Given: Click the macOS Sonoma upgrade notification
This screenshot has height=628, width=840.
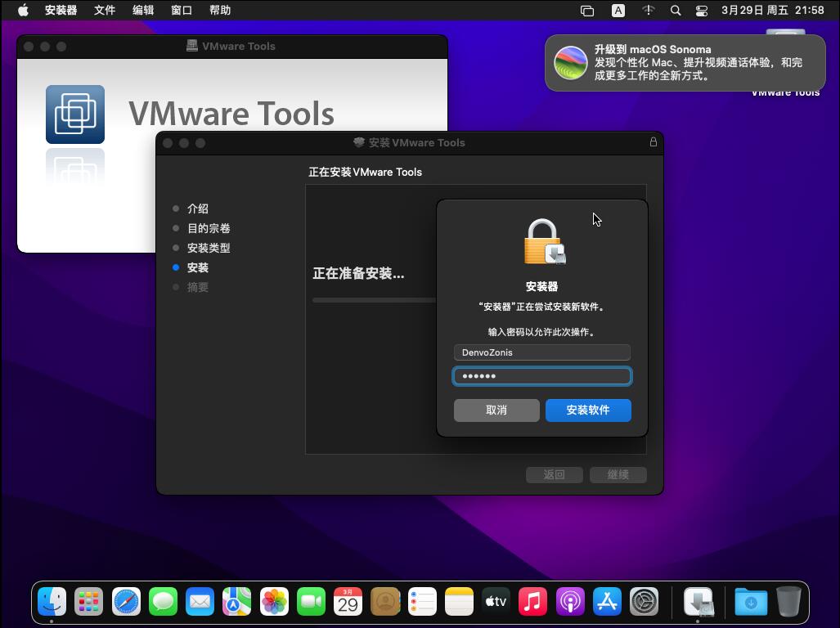Looking at the screenshot, I should click(x=685, y=63).
